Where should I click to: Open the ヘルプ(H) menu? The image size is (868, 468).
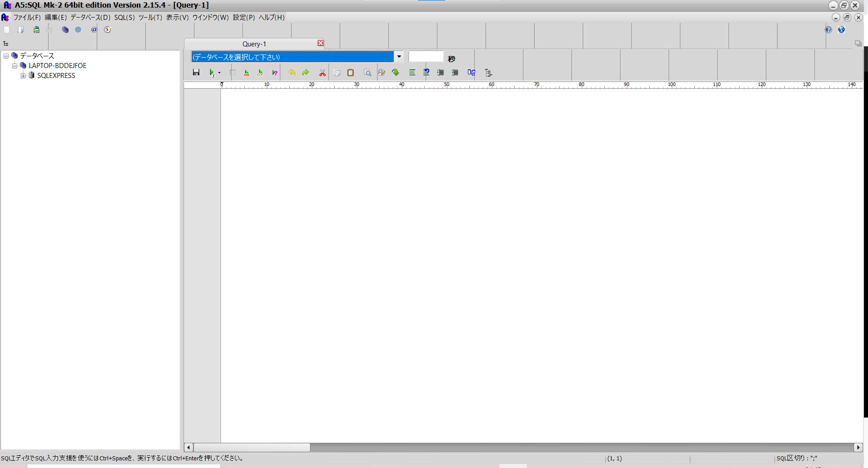pos(271,18)
